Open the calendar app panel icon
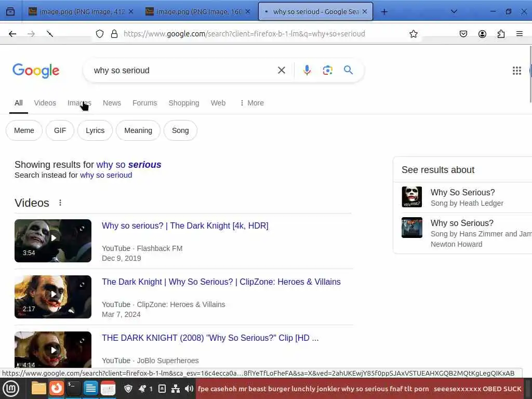Viewport: 532px width, 399px height. click(x=108, y=389)
